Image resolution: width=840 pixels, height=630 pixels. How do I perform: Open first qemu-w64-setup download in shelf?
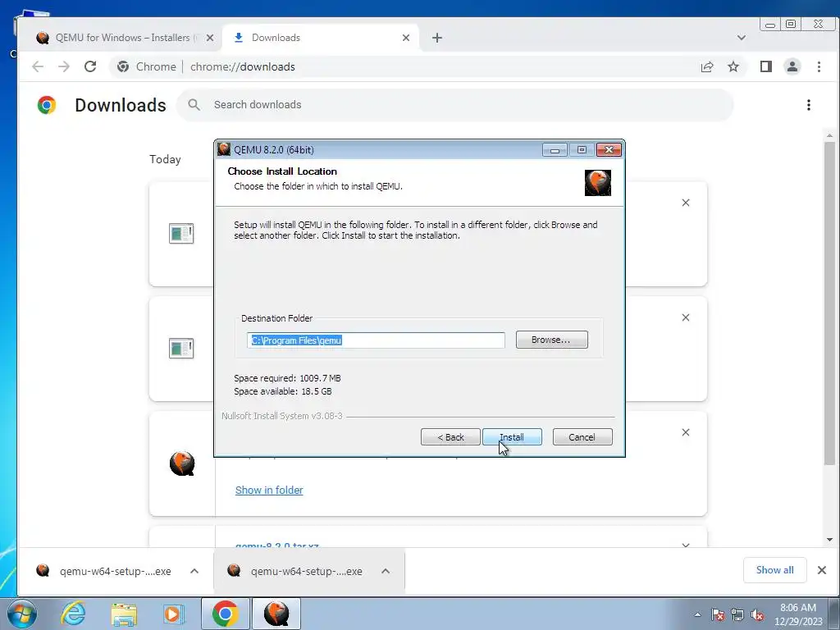coord(104,571)
